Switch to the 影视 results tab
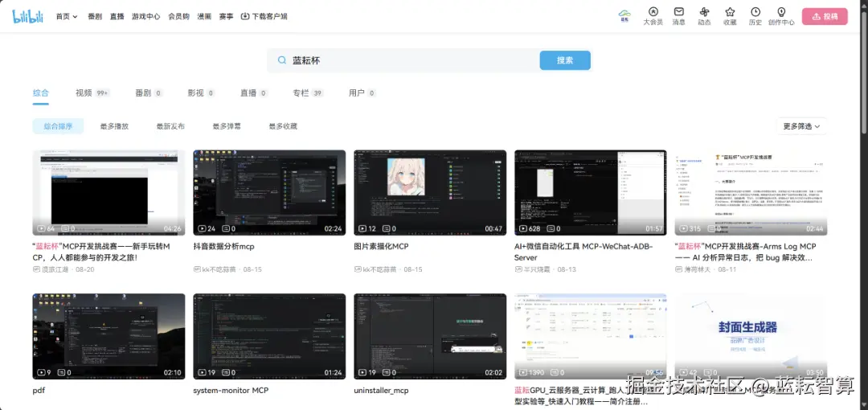 (x=201, y=93)
